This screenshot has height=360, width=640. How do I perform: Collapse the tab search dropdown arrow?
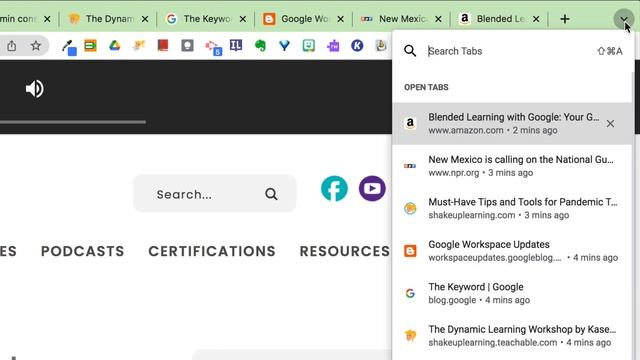(623, 19)
